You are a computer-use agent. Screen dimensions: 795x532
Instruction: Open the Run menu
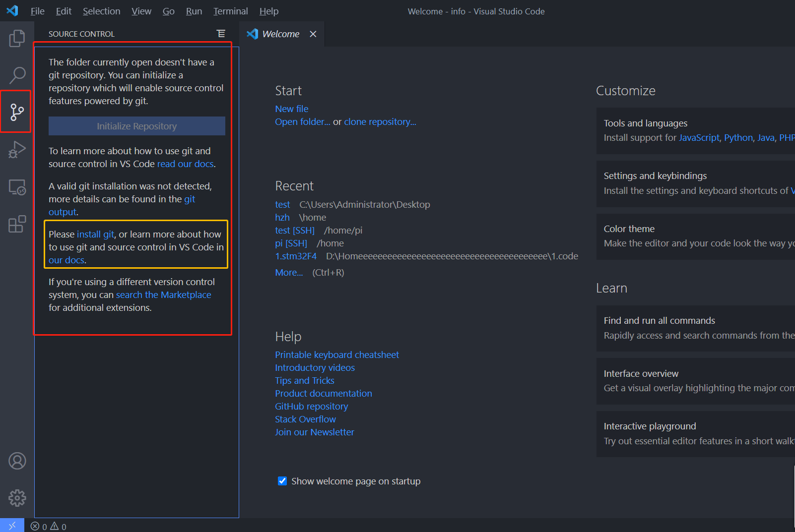(194, 11)
